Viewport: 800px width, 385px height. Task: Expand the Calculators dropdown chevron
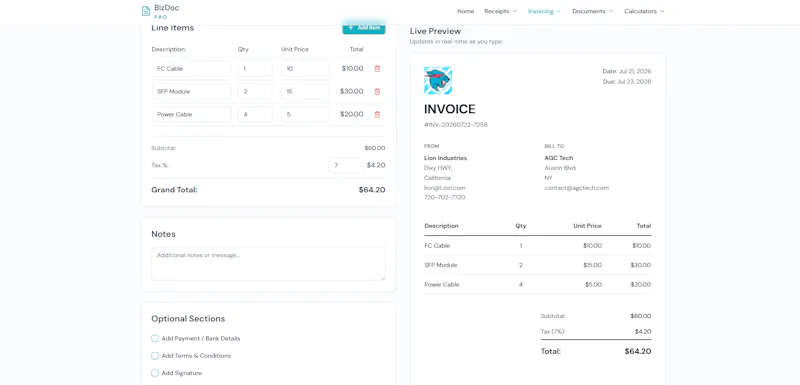click(662, 11)
